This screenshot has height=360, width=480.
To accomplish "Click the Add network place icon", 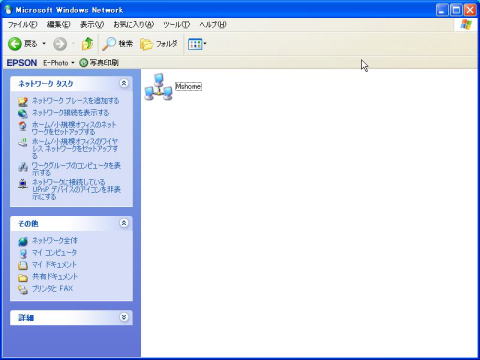I will tap(23, 101).
